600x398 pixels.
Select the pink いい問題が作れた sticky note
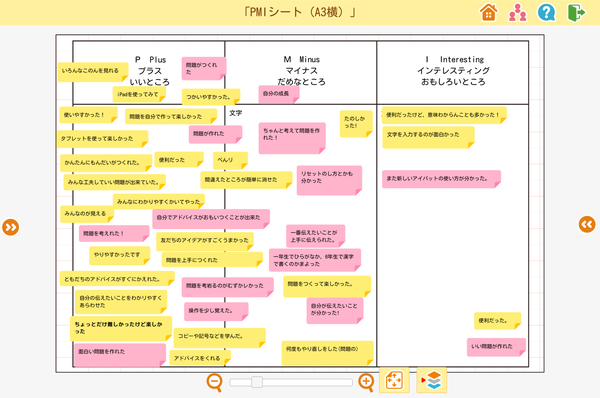click(496, 347)
